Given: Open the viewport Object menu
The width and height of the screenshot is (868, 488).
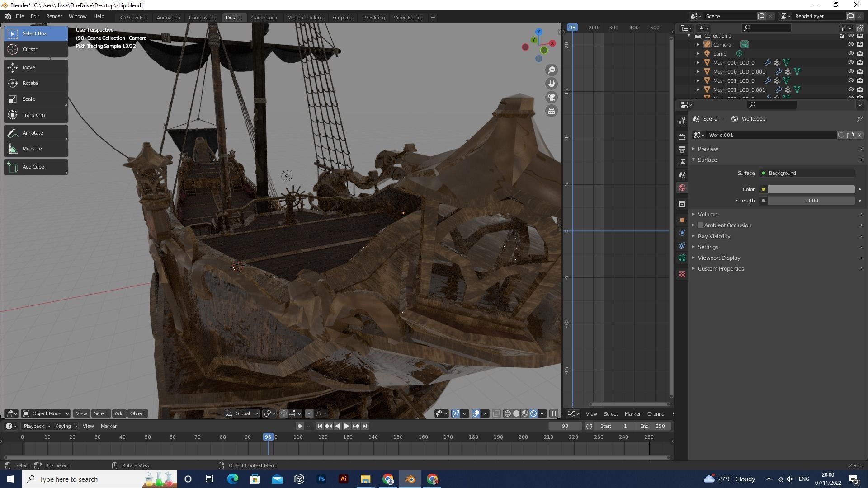Looking at the screenshot, I should [x=137, y=413].
